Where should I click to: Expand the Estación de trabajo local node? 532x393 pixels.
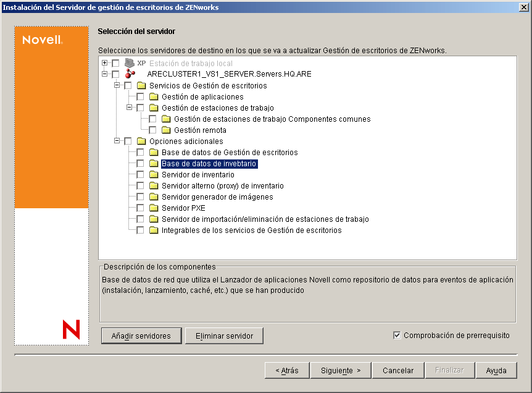tap(104, 62)
